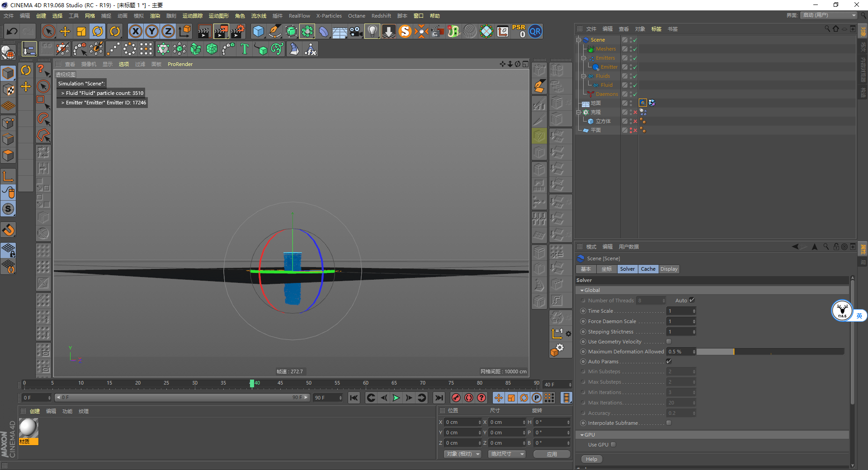Viewport: 868px width, 470px height.
Task: Add a cube primitive from toolbar
Action: pyautogui.click(x=258, y=31)
